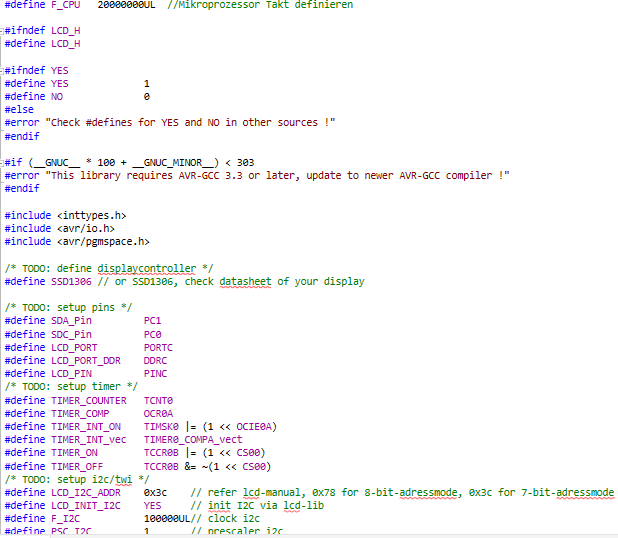This screenshot has width=618, height=538.
Task: Click the 'TODO: setup timer' comment
Action: (71, 387)
